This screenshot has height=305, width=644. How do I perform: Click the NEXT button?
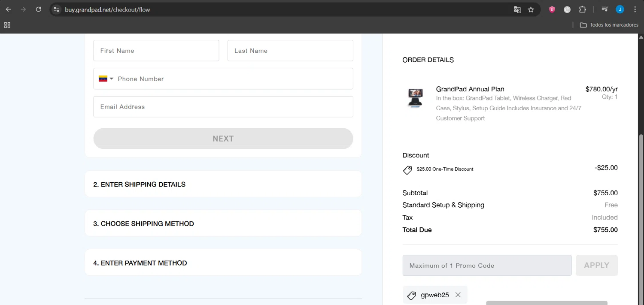pyautogui.click(x=223, y=139)
